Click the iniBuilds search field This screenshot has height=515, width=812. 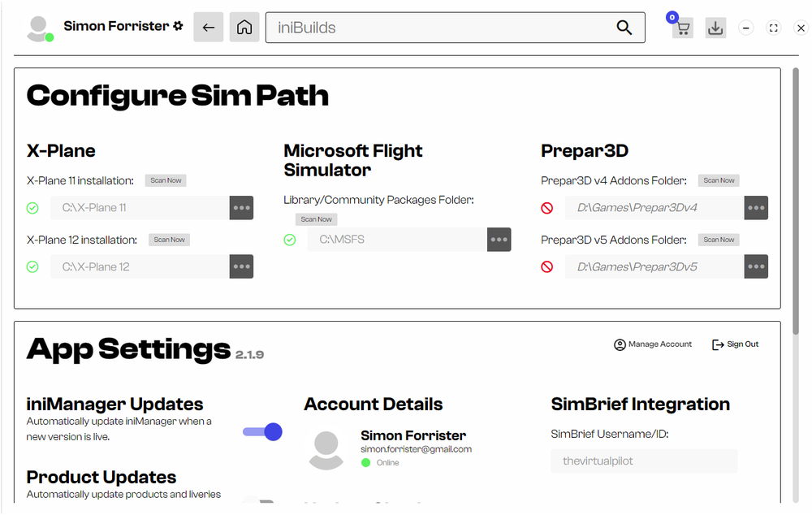pyautogui.click(x=438, y=28)
